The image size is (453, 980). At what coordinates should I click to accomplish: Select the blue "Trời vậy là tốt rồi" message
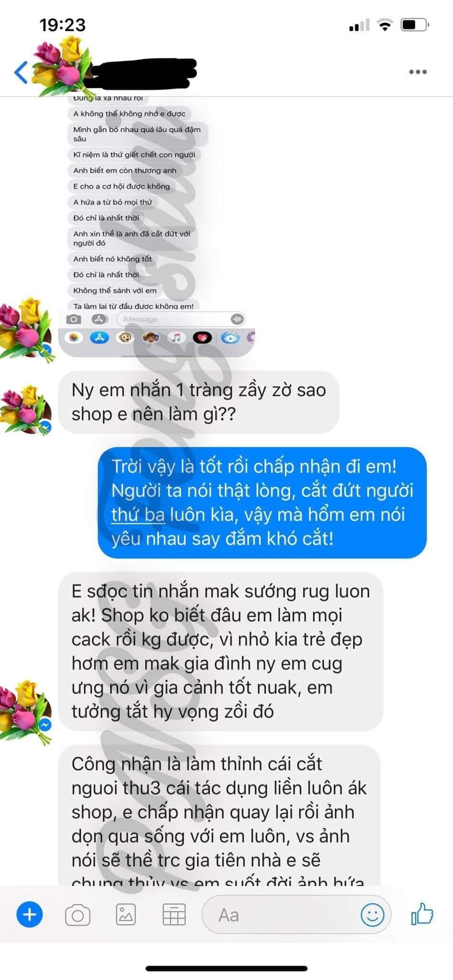262,502
